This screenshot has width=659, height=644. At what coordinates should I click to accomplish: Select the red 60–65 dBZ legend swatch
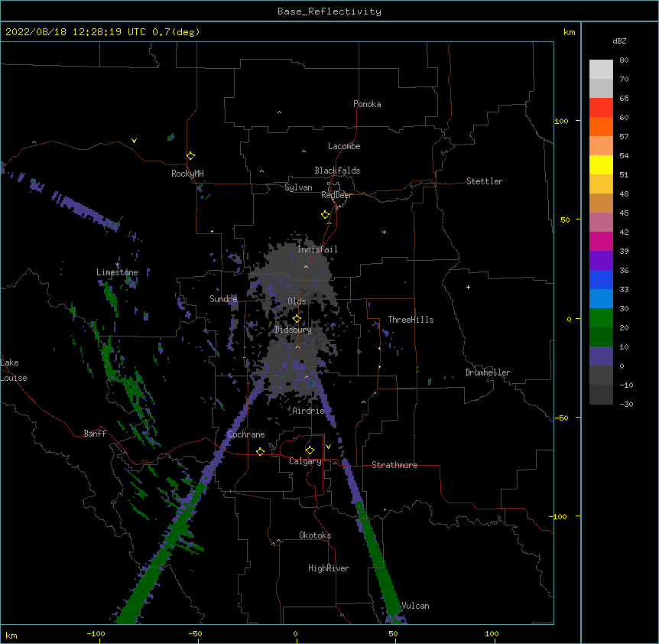(x=601, y=107)
